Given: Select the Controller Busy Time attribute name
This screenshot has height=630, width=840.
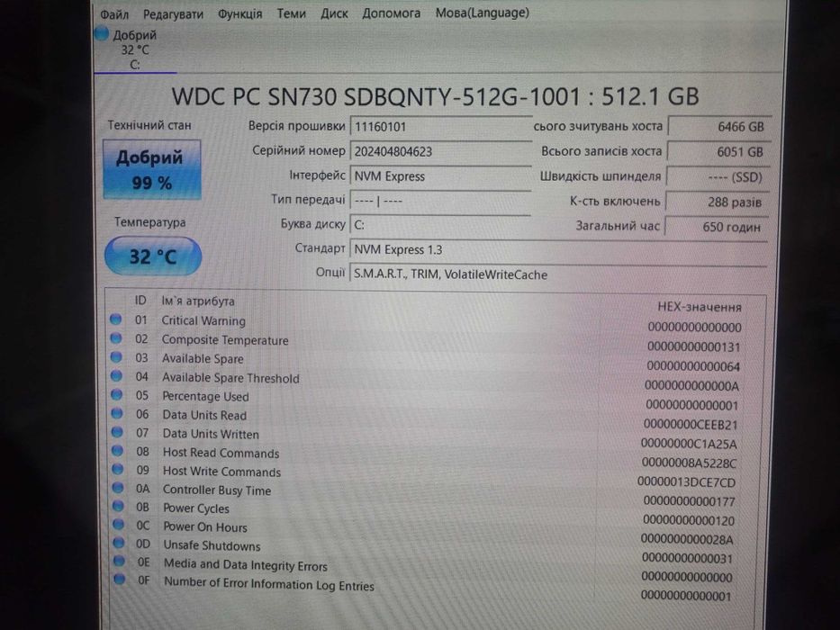Looking at the screenshot, I should (x=217, y=490).
